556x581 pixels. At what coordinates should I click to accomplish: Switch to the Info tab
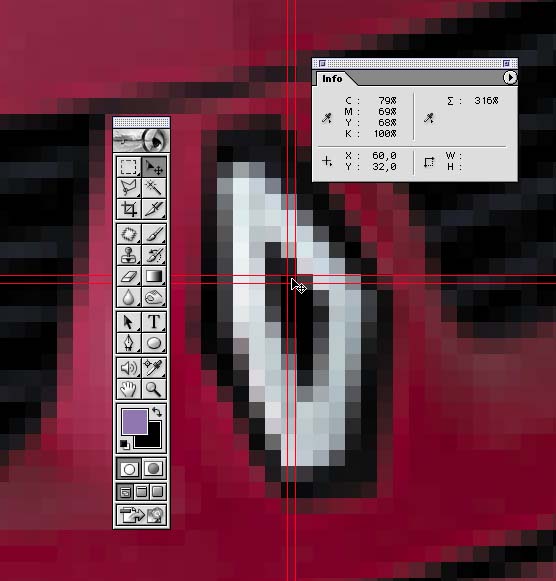332,79
